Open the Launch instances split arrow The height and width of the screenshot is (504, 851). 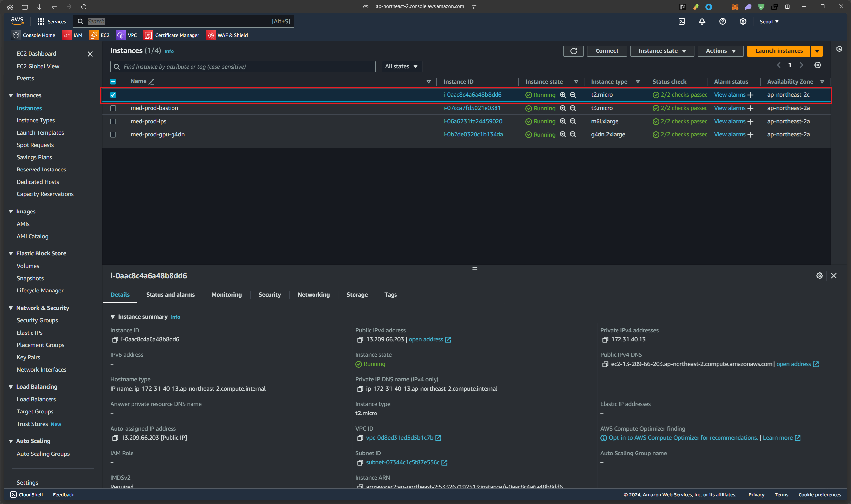(x=817, y=51)
